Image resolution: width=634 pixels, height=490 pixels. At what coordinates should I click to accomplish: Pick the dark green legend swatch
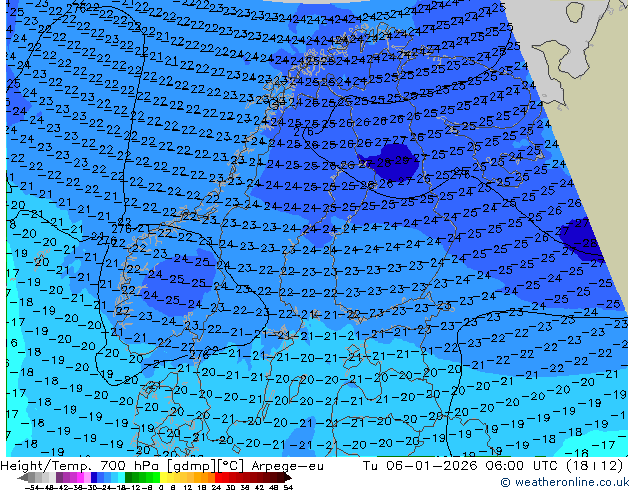tap(129, 477)
